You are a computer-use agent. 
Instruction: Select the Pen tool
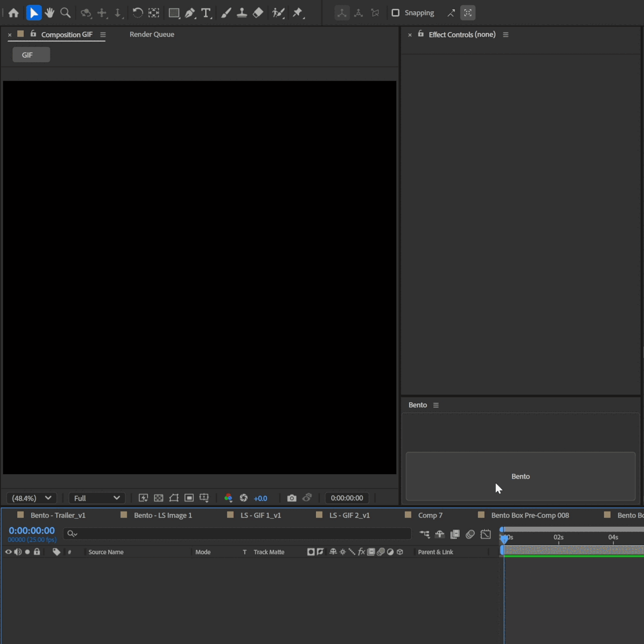pos(190,13)
